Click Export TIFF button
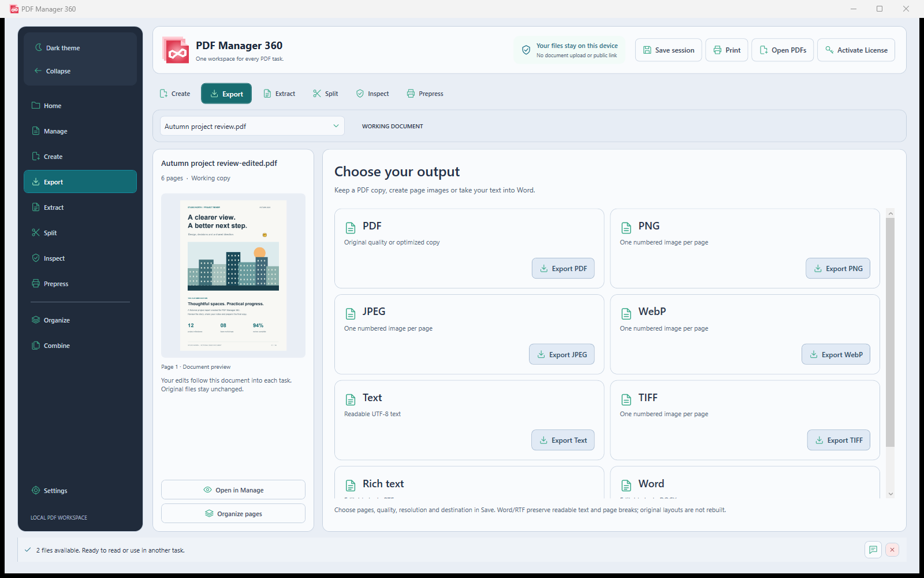 tap(839, 440)
